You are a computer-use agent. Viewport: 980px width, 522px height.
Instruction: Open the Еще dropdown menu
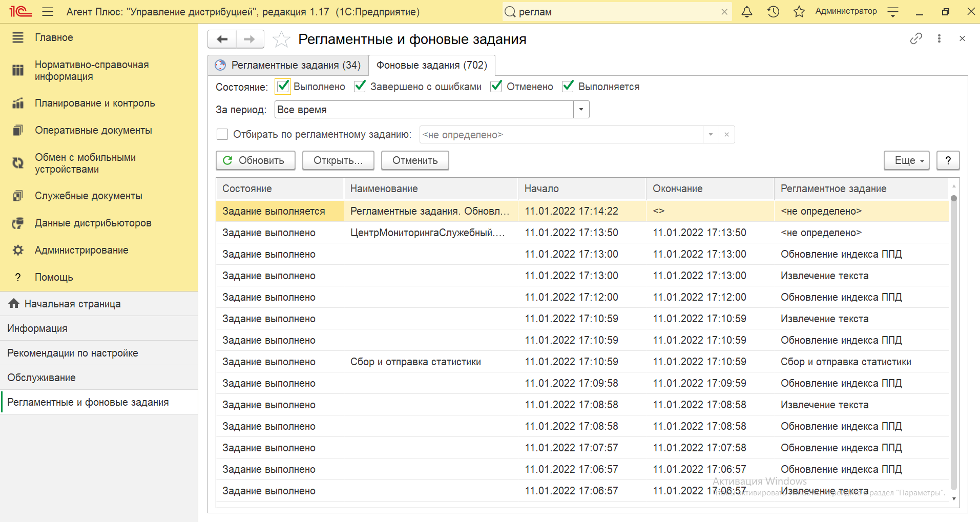(906, 160)
